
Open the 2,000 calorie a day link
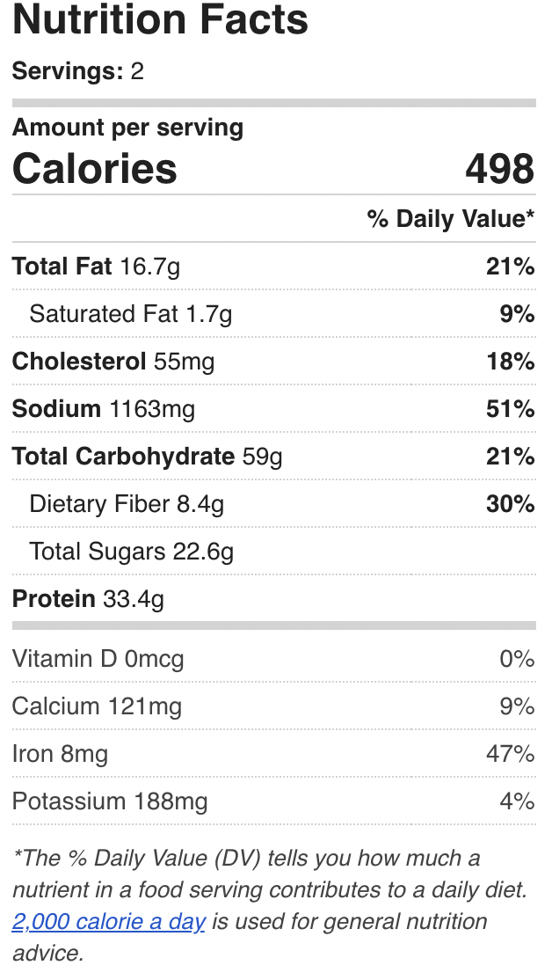tap(109, 921)
